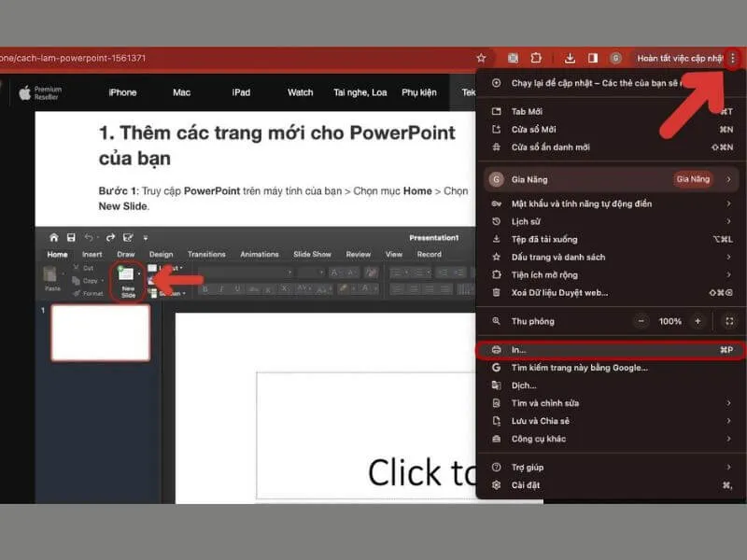Open the Transitions ribbon tab

[206, 255]
